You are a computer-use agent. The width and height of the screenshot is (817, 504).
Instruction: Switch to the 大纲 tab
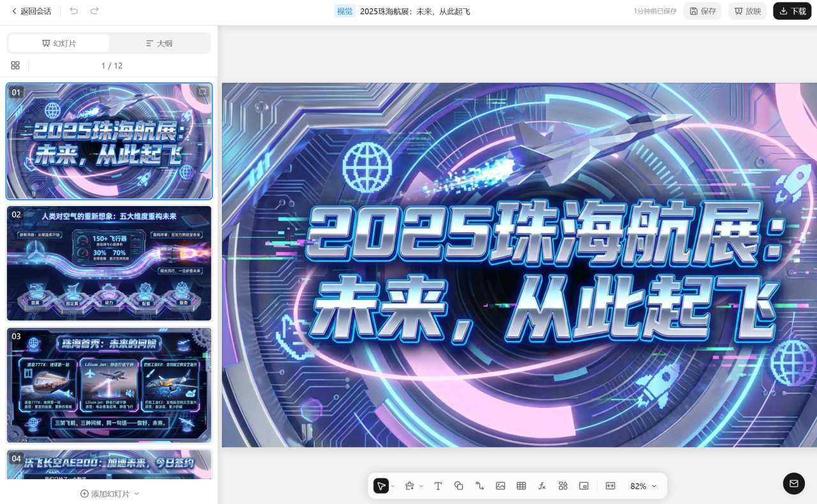coord(159,43)
